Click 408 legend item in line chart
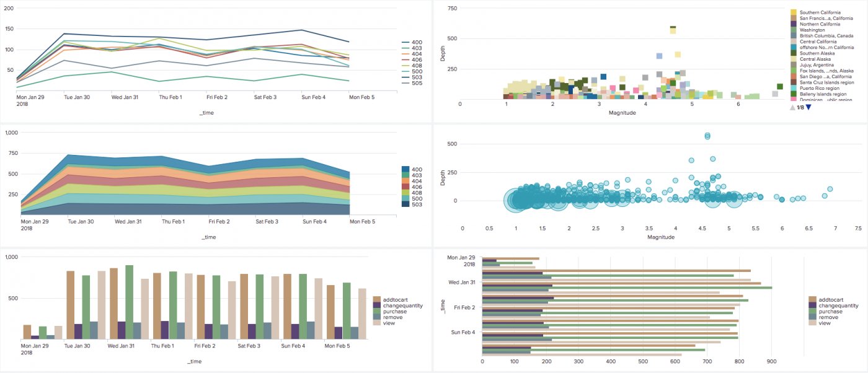 point(412,65)
